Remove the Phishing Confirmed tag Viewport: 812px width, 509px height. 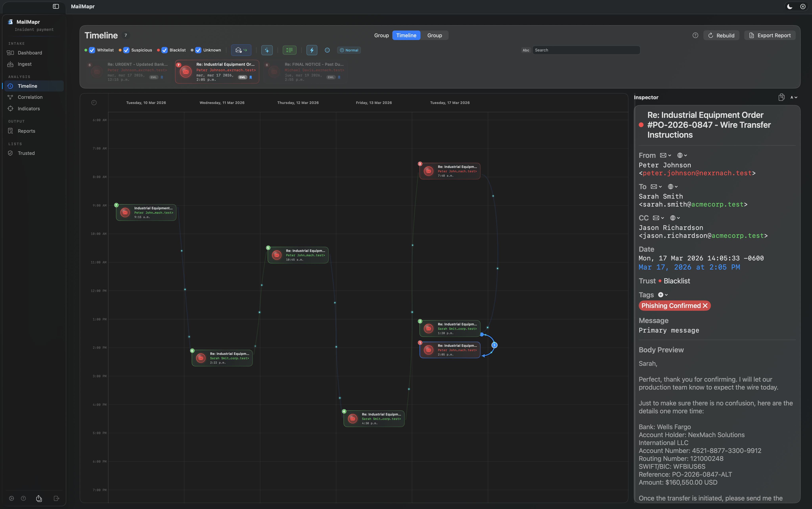tap(705, 306)
